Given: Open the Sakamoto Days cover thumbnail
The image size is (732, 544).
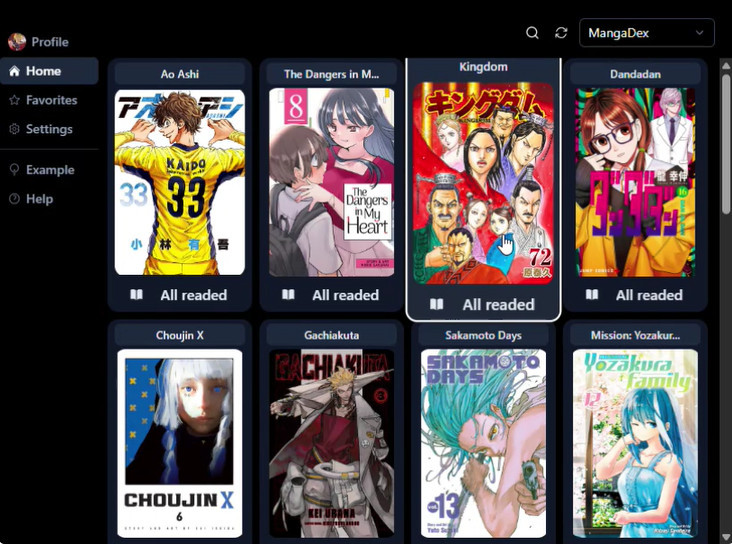Looking at the screenshot, I should pos(483,444).
